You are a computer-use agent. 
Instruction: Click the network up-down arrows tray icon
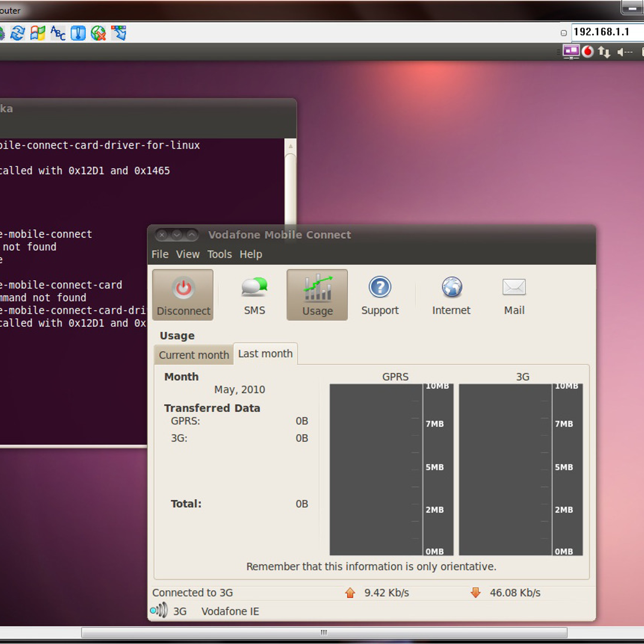604,52
